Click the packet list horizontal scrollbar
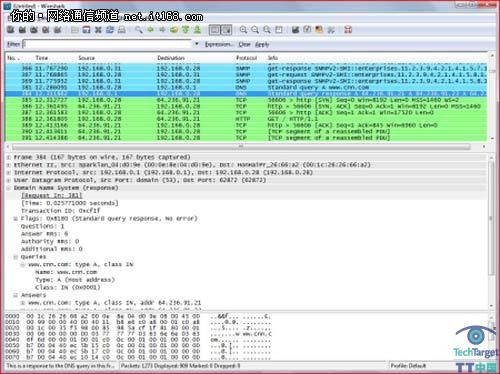500x374 pixels. 241,147
